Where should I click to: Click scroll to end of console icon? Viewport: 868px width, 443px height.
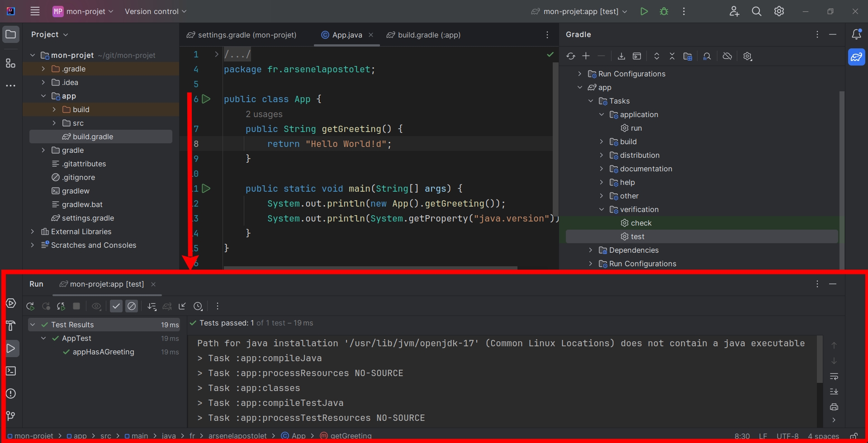coord(834,391)
